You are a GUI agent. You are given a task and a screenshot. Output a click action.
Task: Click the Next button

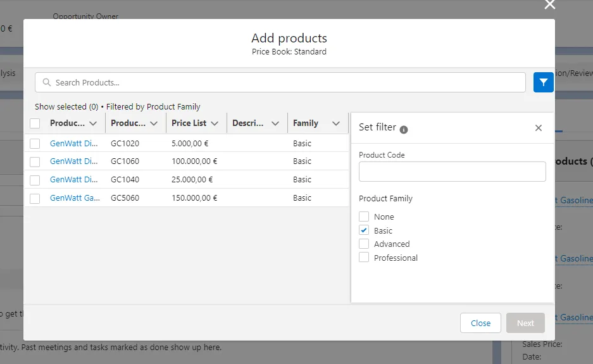[x=525, y=323]
